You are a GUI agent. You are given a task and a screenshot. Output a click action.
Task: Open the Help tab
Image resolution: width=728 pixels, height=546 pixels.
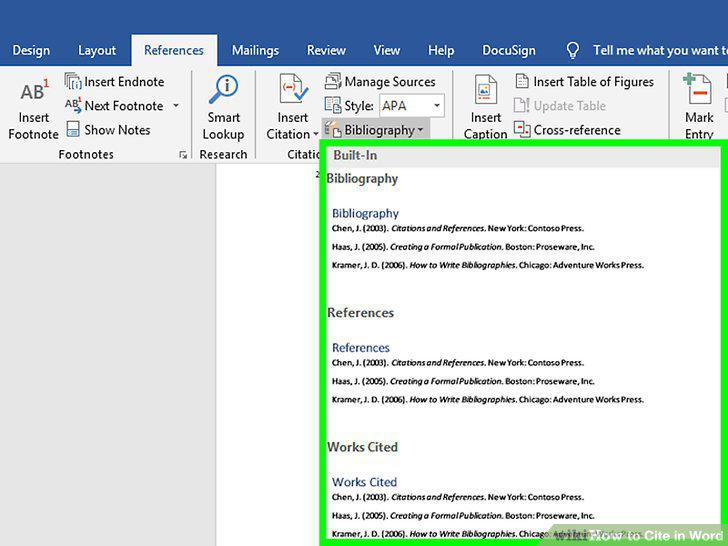click(441, 50)
